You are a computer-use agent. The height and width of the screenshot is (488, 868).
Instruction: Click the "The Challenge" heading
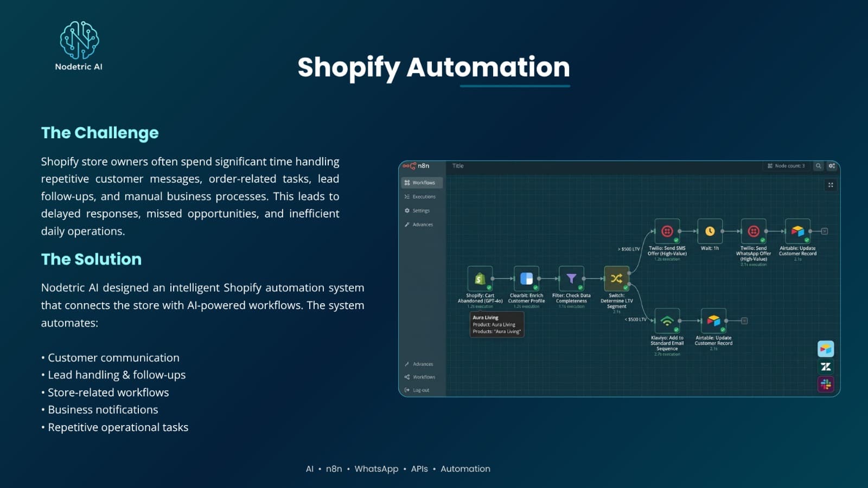coord(100,133)
